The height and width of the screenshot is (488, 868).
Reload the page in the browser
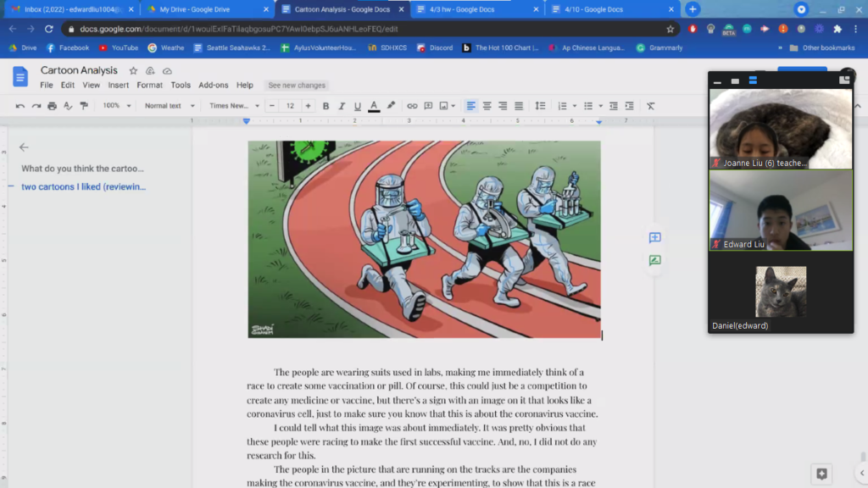tap(48, 29)
